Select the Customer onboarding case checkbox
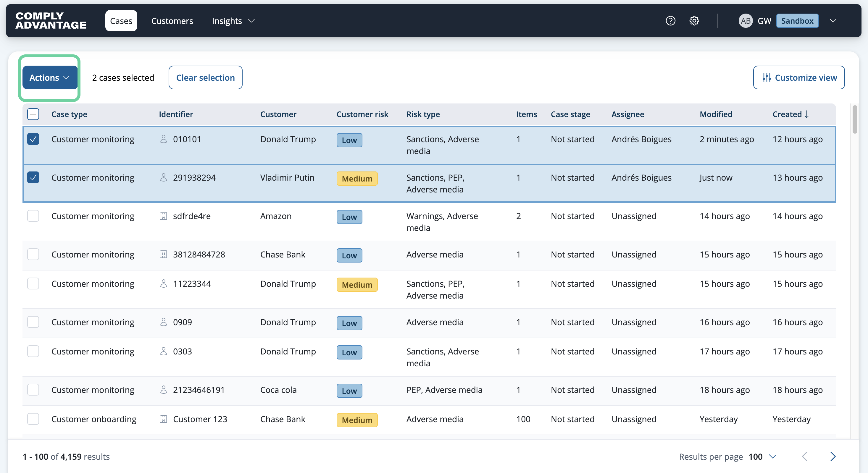 [x=33, y=419]
